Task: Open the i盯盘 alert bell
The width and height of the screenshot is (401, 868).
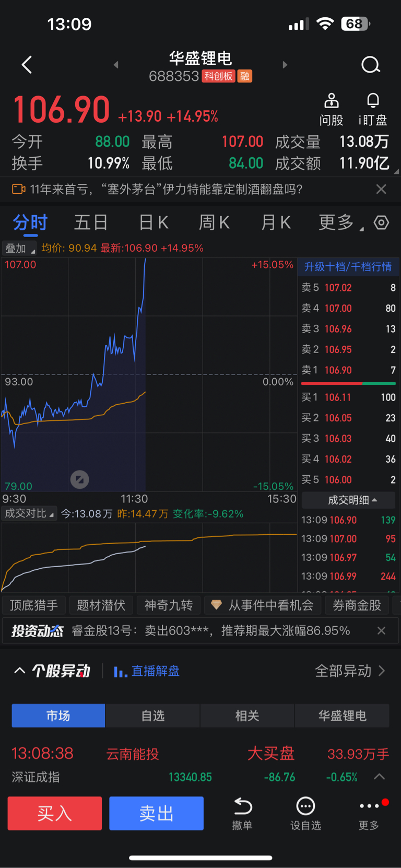Action: (373, 109)
